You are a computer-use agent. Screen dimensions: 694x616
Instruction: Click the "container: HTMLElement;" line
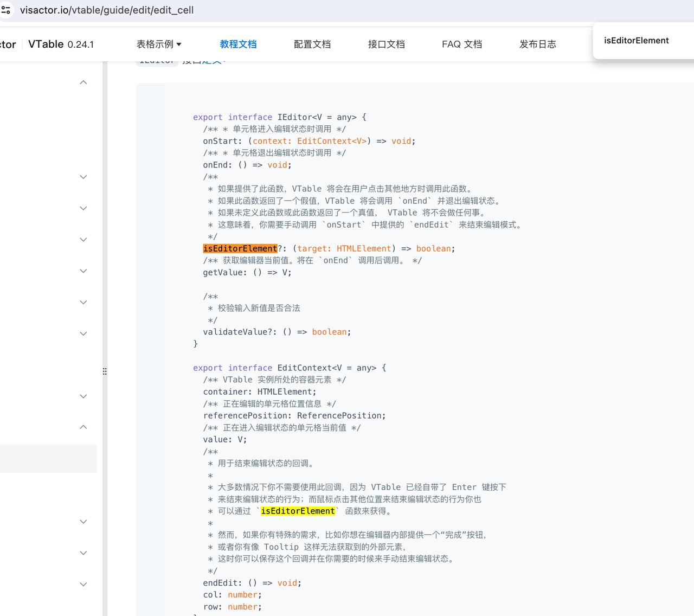[260, 392]
